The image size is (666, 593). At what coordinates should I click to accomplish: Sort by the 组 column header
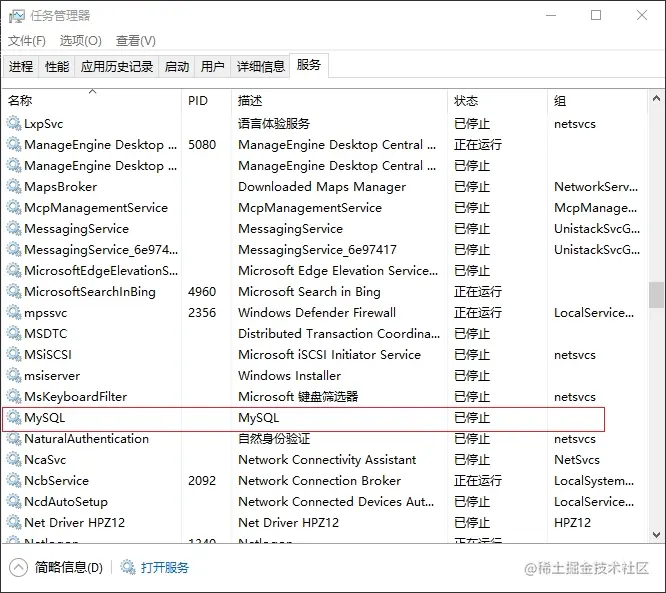click(x=597, y=101)
